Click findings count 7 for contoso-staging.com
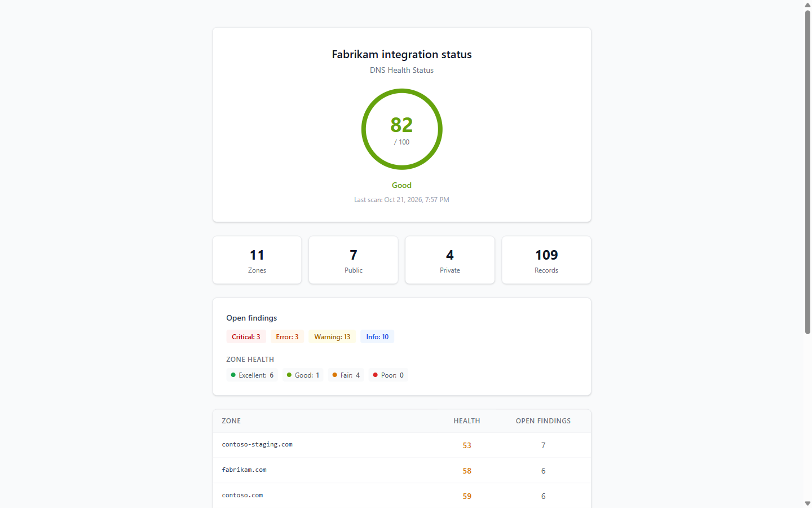Screen dimensions: 812x508 pos(543,445)
